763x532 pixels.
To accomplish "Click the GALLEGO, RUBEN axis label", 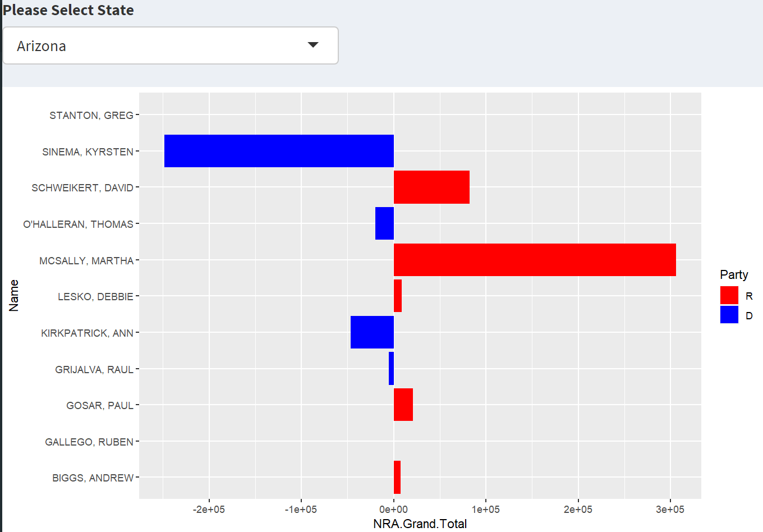I will coord(89,442).
